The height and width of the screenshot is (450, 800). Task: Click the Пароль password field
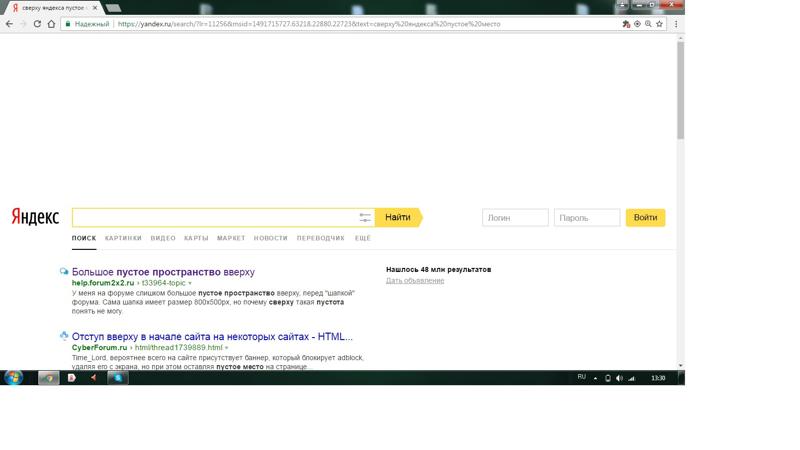(587, 217)
